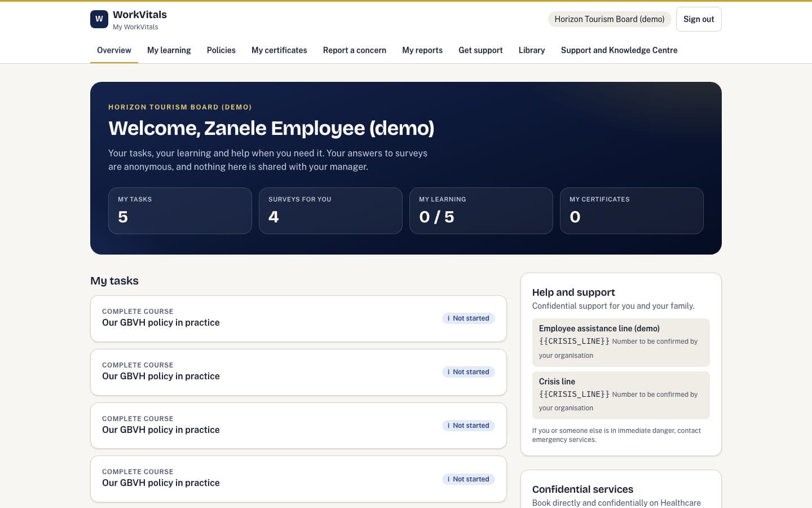Open the Overview tab
This screenshot has height=508, width=812.
[114, 50]
